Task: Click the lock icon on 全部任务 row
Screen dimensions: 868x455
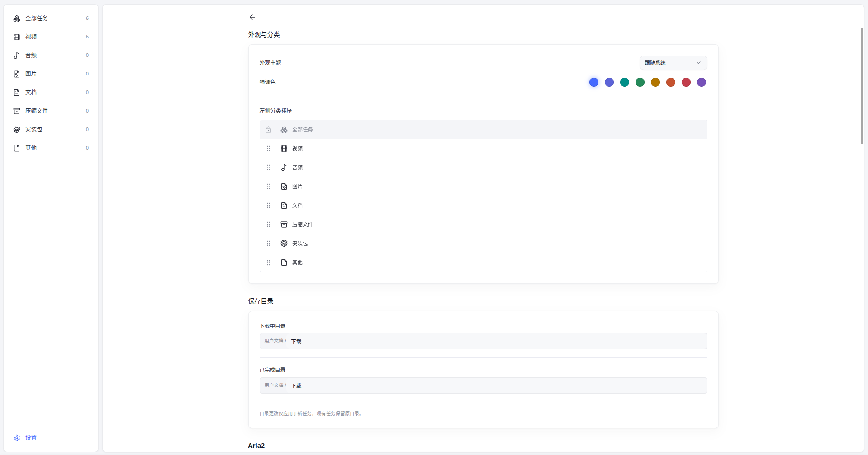Action: (269, 130)
